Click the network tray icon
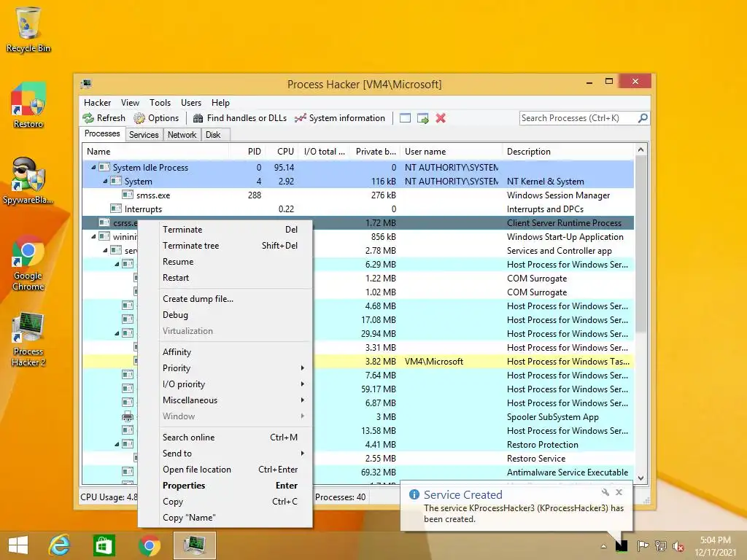The width and height of the screenshot is (747, 560). point(660,545)
